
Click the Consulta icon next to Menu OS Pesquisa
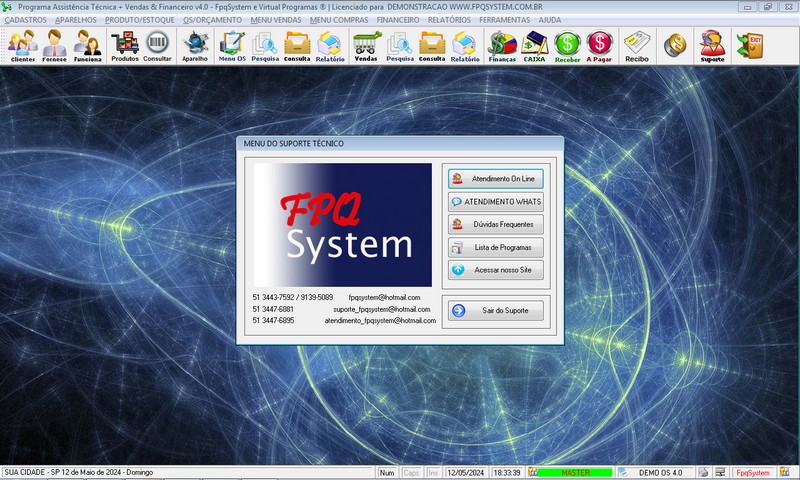coord(297,46)
